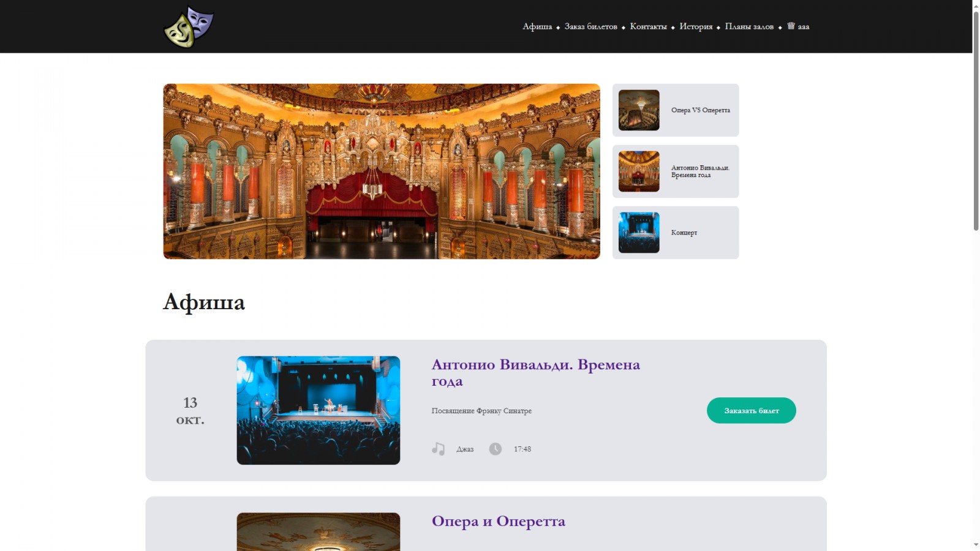The width and height of the screenshot is (980, 551).
Task: Click the scrollbar up arrow
Action: click(x=976, y=5)
